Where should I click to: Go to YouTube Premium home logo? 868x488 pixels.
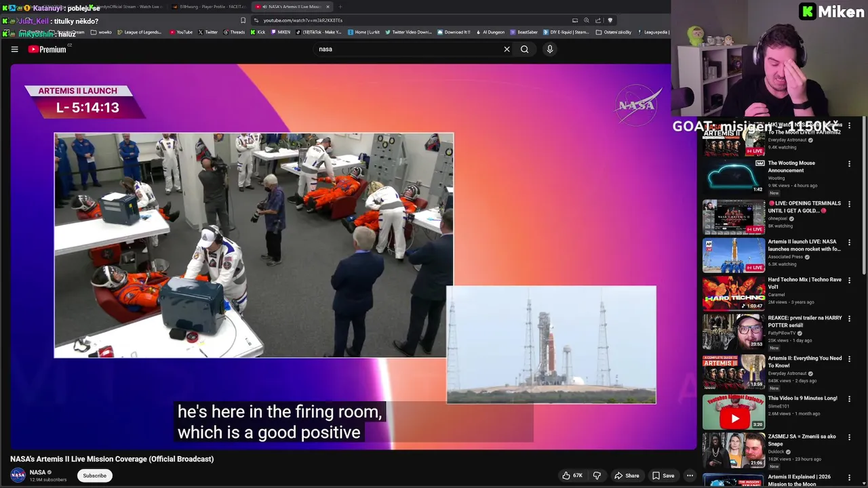(47, 49)
